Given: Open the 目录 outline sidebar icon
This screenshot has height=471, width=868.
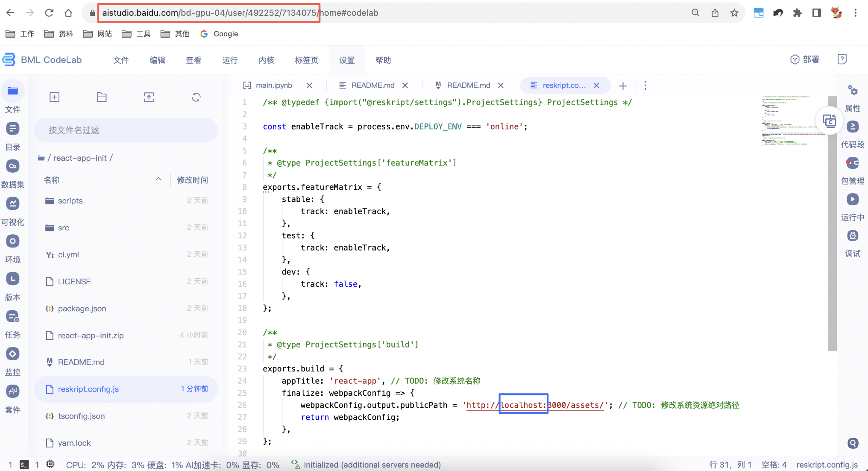Looking at the screenshot, I should [13, 128].
